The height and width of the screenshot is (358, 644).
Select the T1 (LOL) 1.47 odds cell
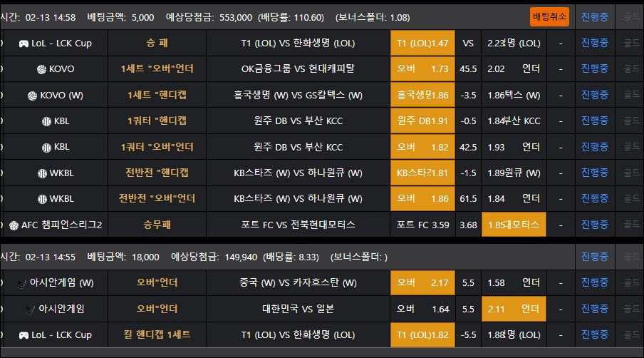tap(422, 44)
